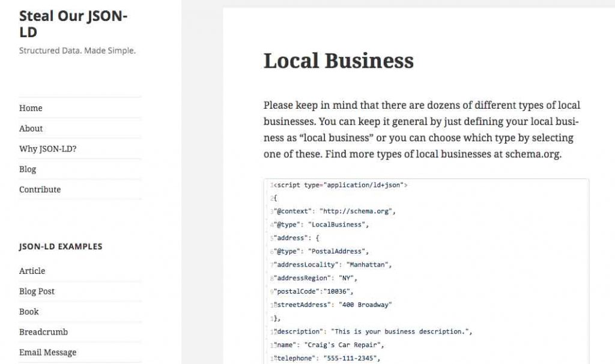Viewport: 615px width, 364px height.
Task: Open the Blog Post example
Action: coord(37,291)
